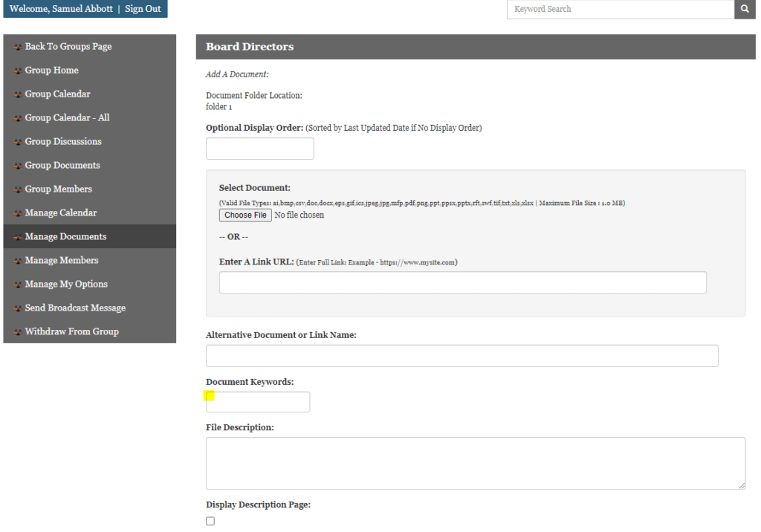Focus the Optional Display Order field
The height and width of the screenshot is (532, 761).
[x=259, y=149]
